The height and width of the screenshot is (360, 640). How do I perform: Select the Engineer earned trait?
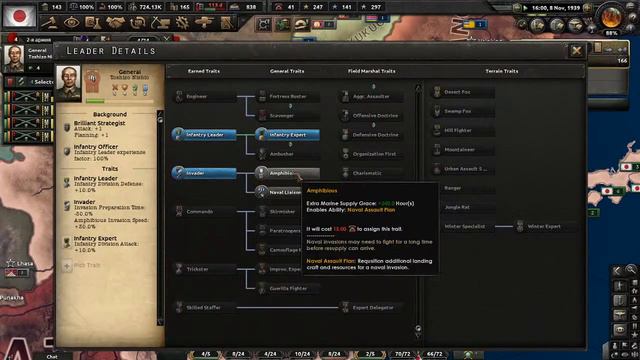click(x=204, y=96)
